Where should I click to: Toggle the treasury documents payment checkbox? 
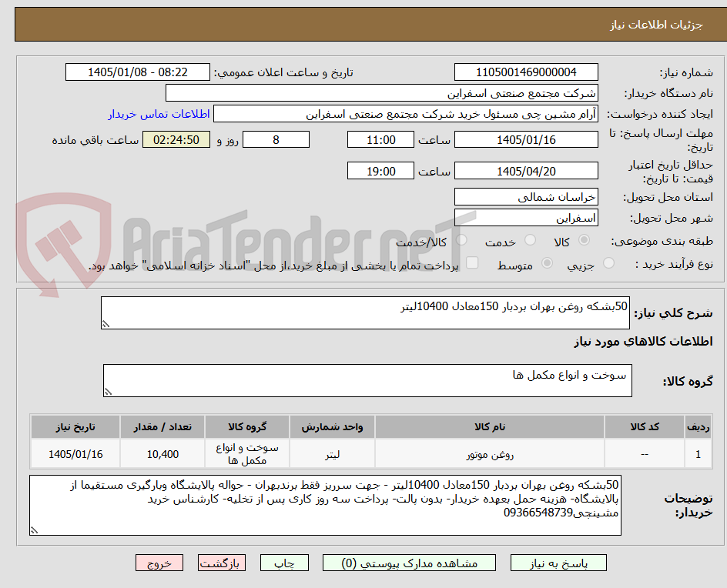[x=472, y=262]
